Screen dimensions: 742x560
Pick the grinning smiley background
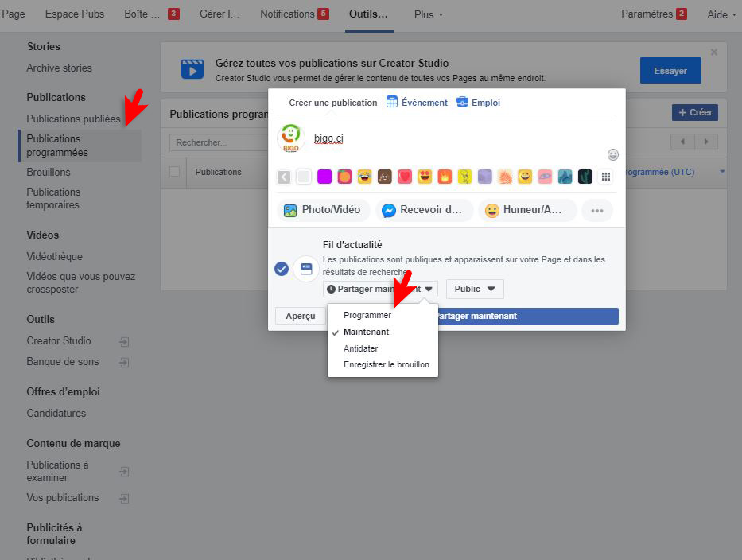pos(525,177)
